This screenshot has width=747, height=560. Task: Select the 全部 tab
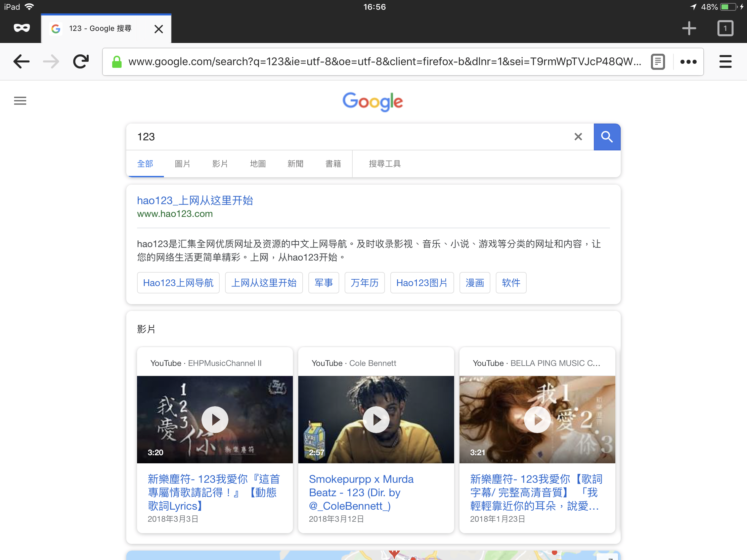tap(145, 164)
